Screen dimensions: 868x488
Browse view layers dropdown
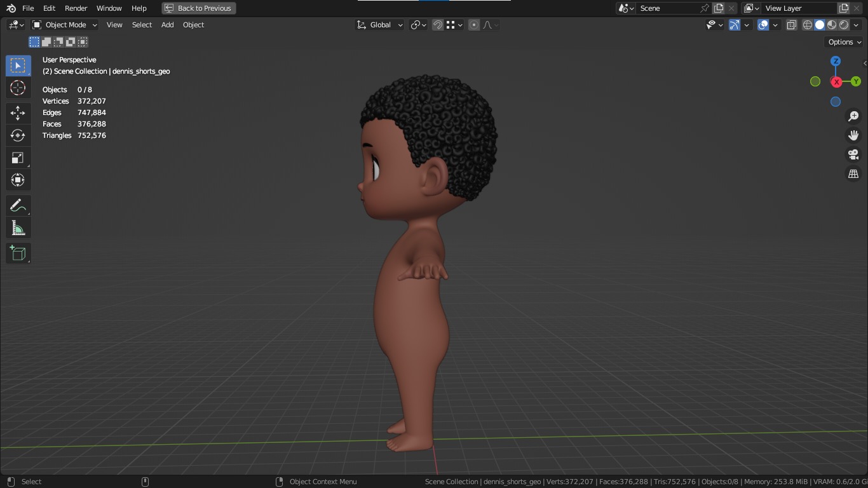[x=752, y=8]
